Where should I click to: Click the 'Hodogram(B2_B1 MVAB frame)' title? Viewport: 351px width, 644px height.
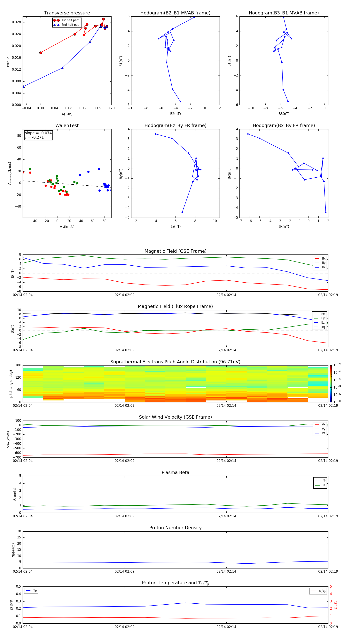[175, 13]
